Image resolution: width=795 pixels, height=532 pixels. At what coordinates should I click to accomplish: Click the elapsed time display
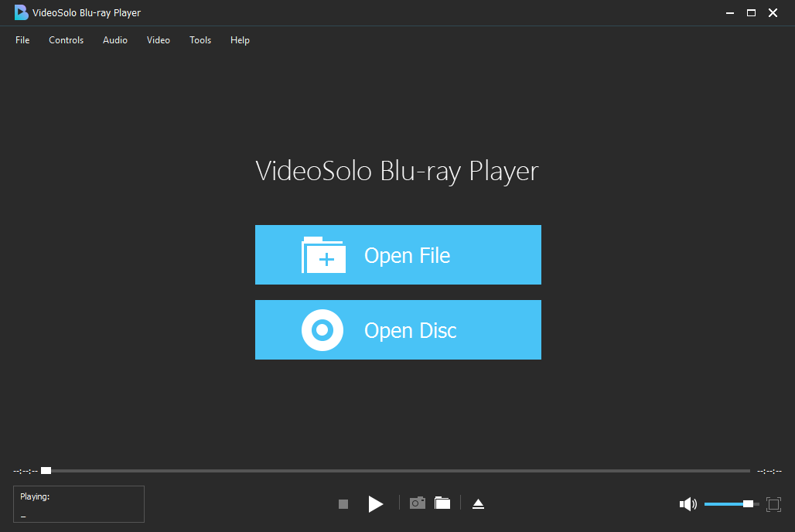26,471
